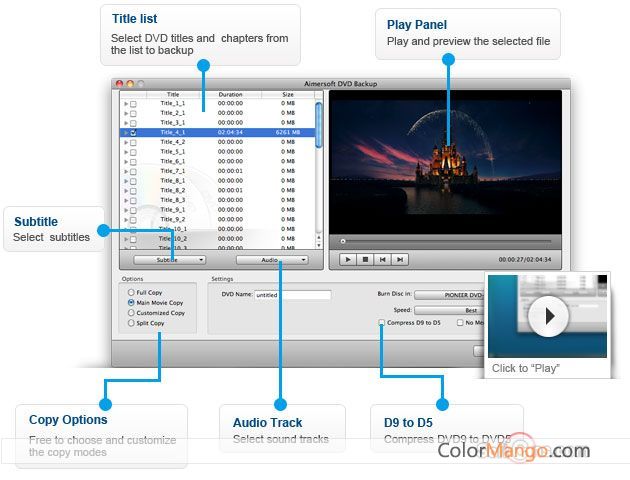
Task: Enable Compress D9 to D5 option
Action: 382,323
